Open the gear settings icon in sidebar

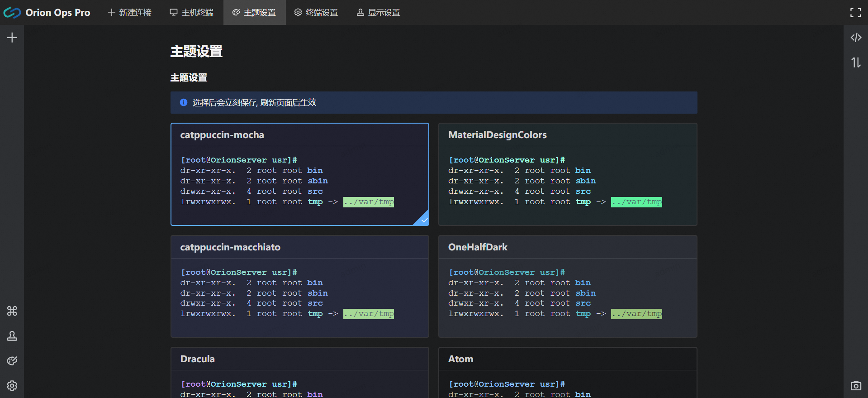(12, 385)
